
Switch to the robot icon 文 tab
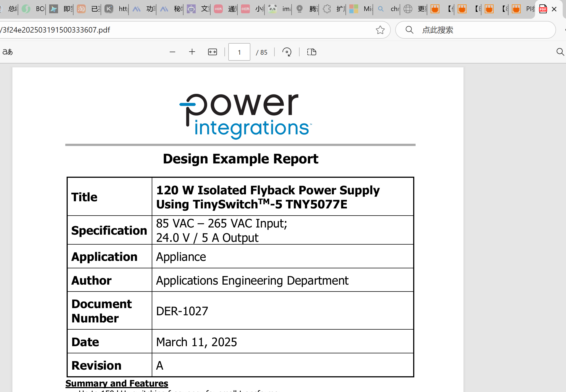pyautogui.click(x=198, y=9)
